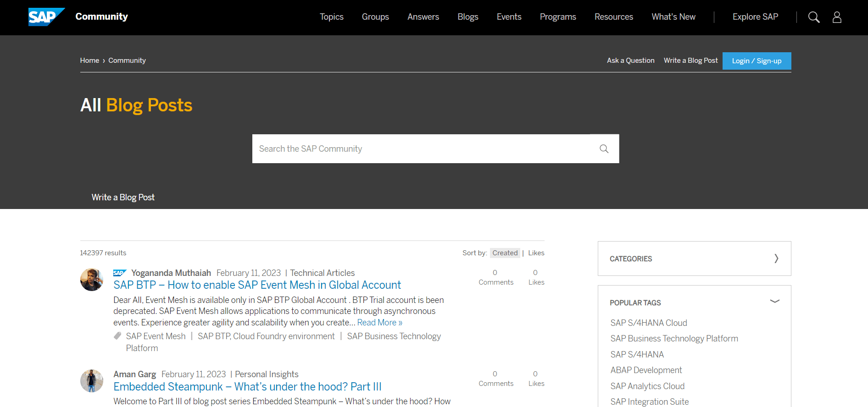The height and width of the screenshot is (407, 868).
Task: Open the Programs menu item
Action: point(558,17)
